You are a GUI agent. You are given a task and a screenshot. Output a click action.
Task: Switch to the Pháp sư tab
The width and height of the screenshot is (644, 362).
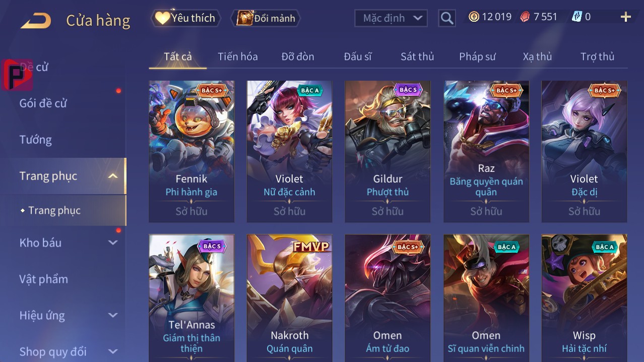477,56
